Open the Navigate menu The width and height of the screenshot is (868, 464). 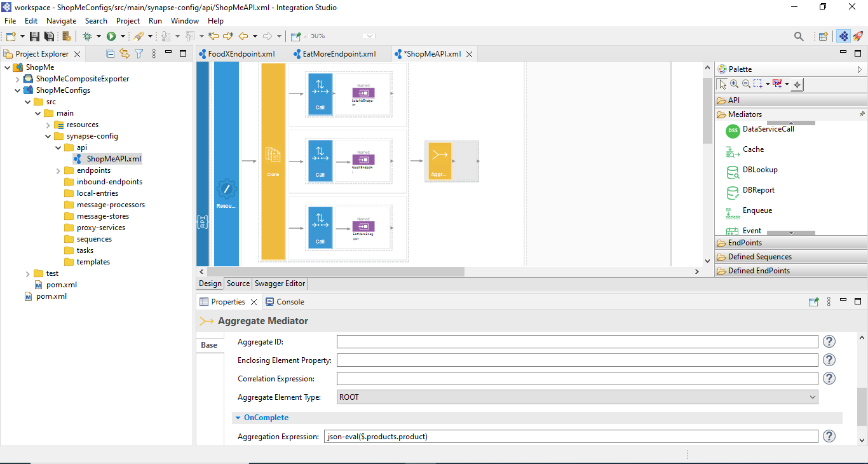click(61, 21)
